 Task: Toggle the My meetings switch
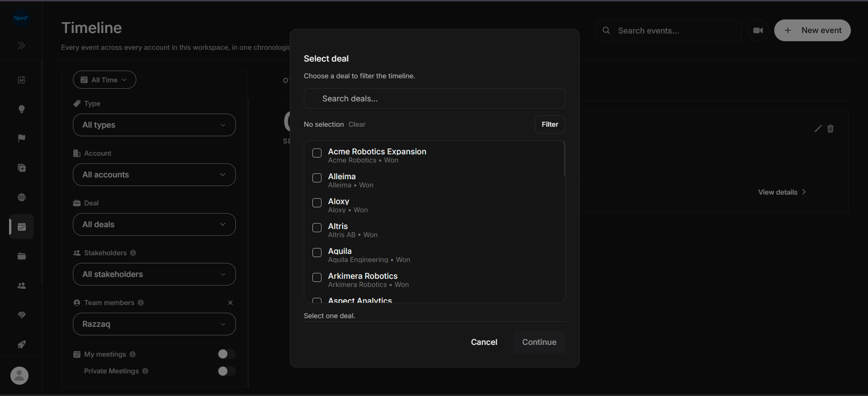(x=227, y=354)
